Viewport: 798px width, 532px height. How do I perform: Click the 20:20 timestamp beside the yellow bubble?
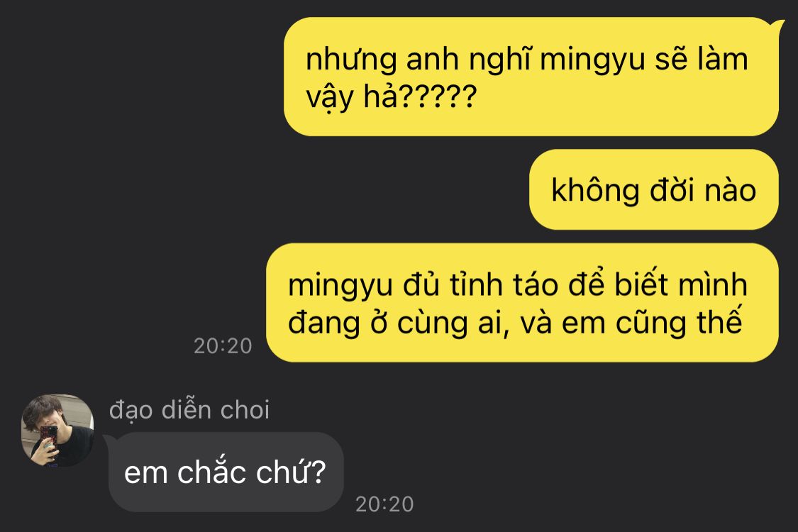(x=223, y=346)
